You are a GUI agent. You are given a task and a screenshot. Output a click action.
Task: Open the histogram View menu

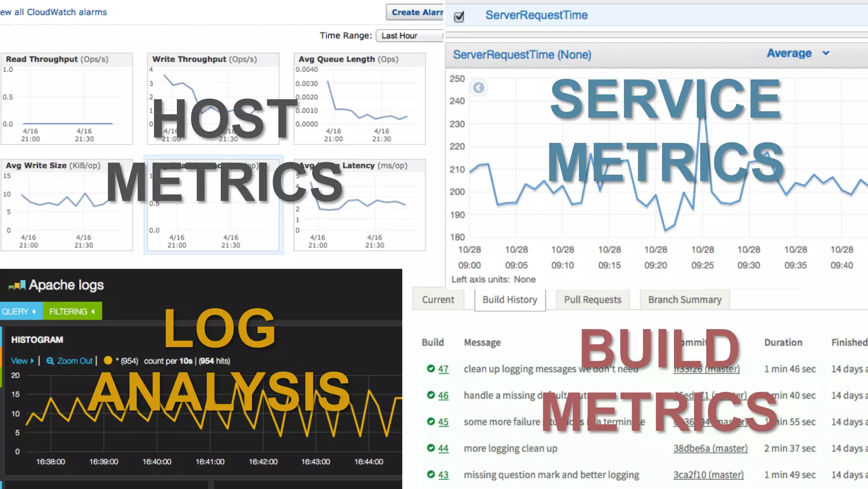tap(22, 361)
